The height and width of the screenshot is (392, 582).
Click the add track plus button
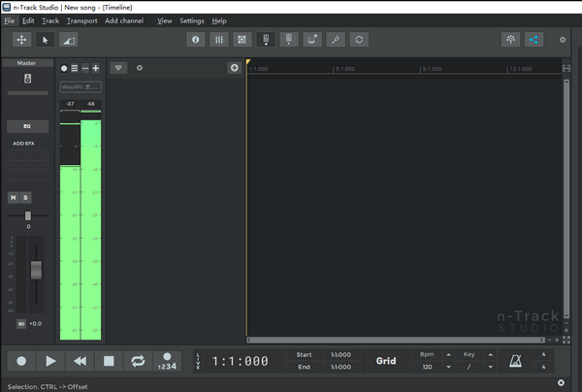pos(234,68)
